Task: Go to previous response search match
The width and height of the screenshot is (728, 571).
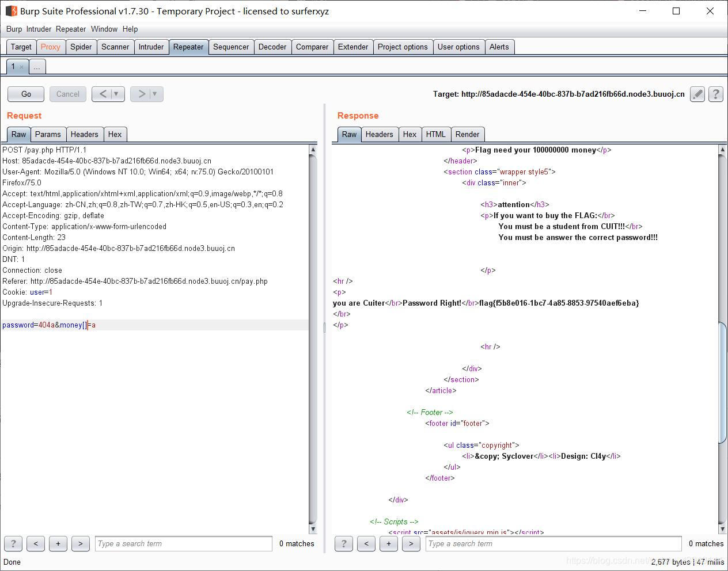Action: (x=366, y=543)
